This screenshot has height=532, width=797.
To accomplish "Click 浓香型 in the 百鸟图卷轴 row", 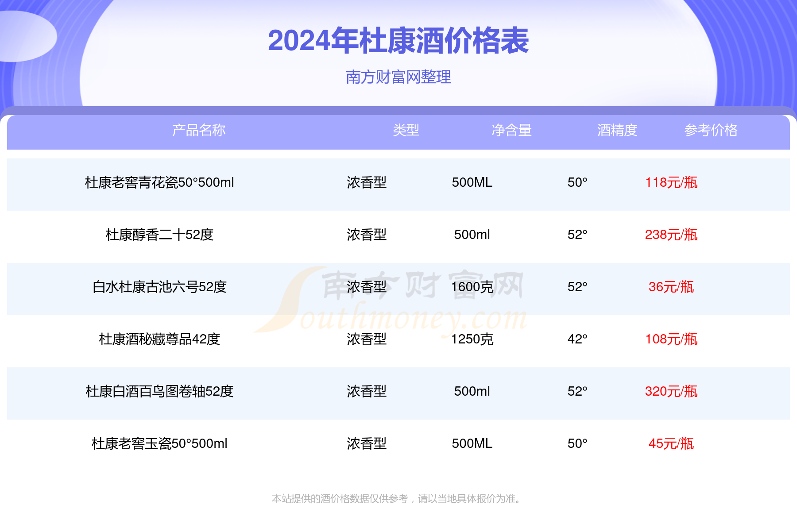I will coord(367,391).
